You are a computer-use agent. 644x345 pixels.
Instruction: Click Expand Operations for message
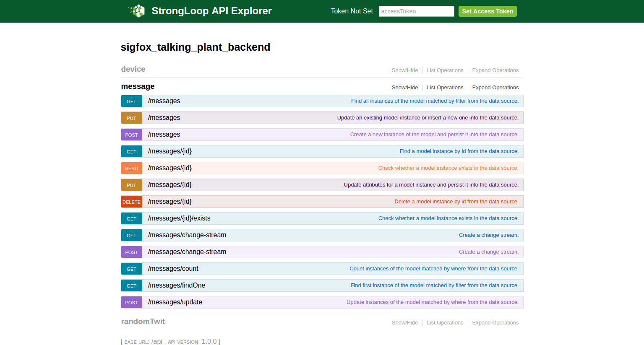tap(495, 88)
